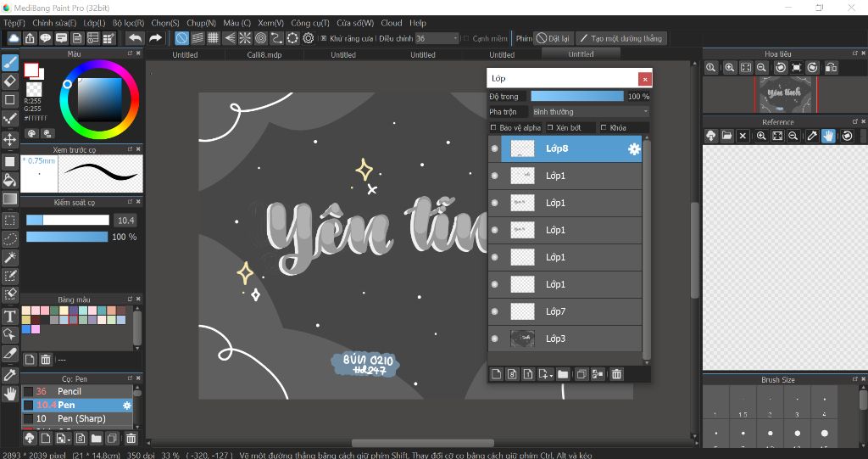Open the Pen brush settings gear
The height and width of the screenshot is (459, 868).
pos(127,406)
